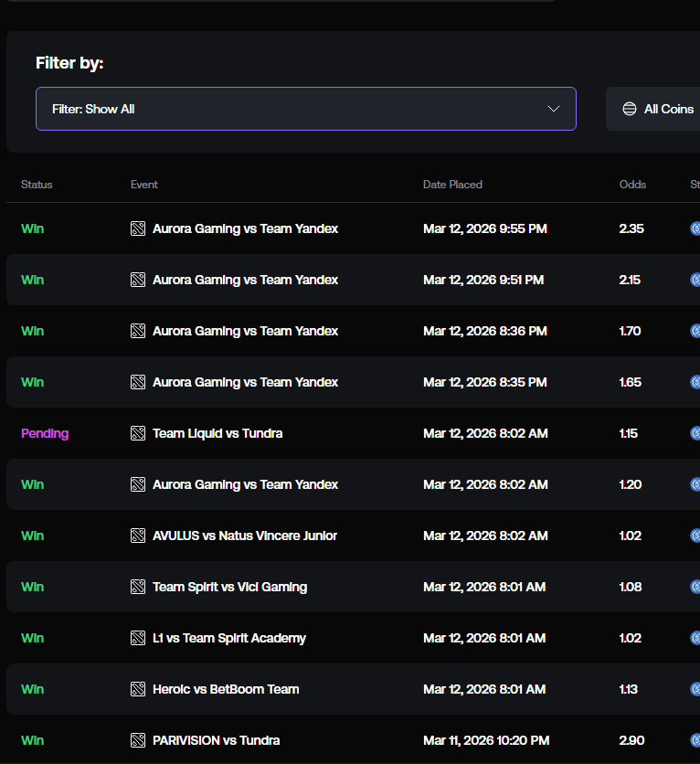Click the Pending status for Team Liquid bet
Viewport: 700px width, 764px height.
pyautogui.click(x=45, y=433)
